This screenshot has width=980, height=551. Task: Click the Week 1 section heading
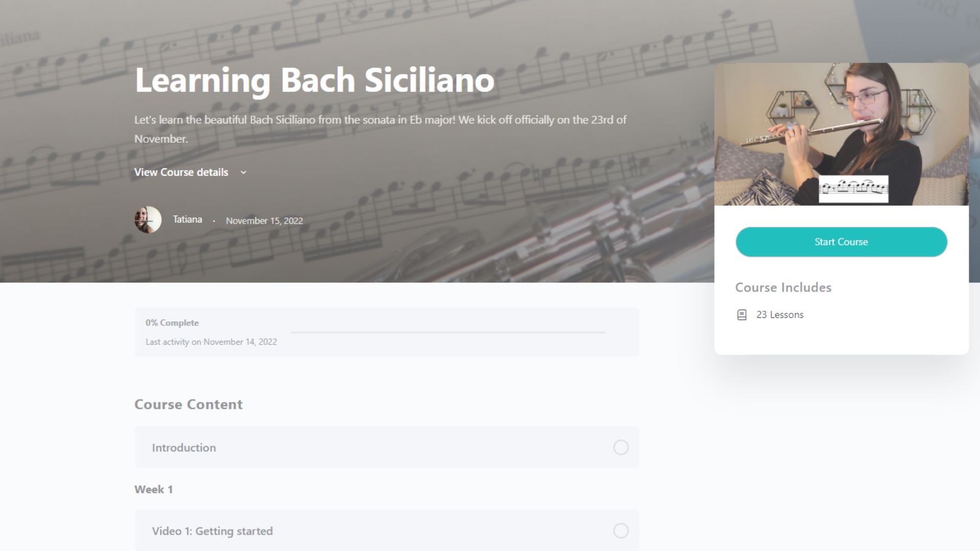coord(154,489)
